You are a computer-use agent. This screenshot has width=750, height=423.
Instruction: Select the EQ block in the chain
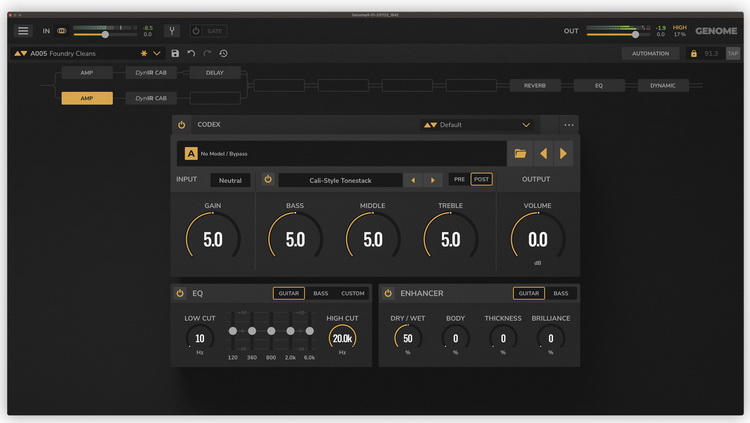599,86
